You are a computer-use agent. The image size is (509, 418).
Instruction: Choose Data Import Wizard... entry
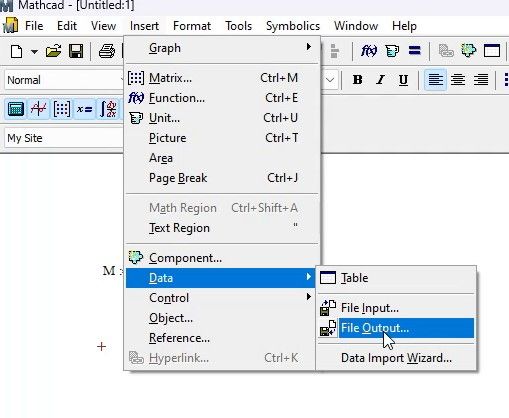coord(396,358)
